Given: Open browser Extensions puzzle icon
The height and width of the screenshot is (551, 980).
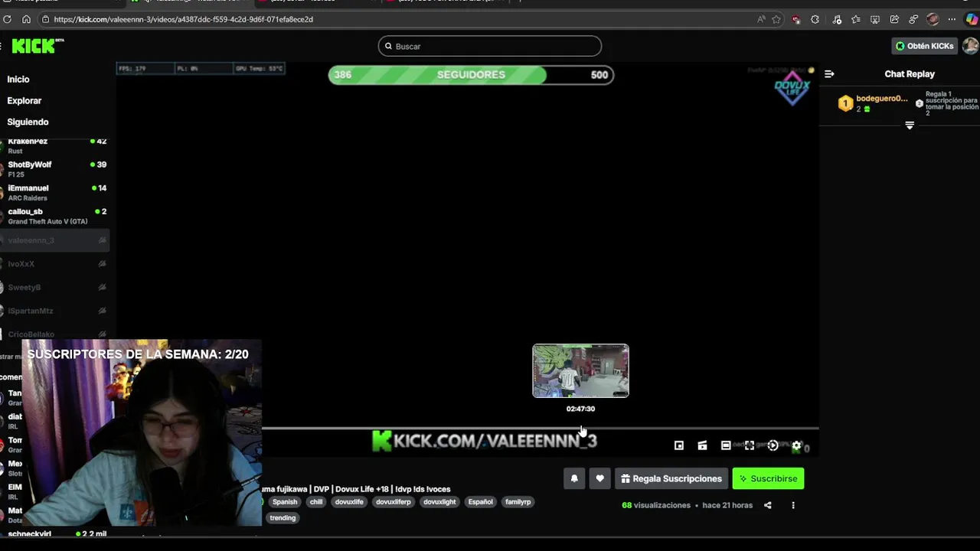Looking at the screenshot, I should pyautogui.click(x=815, y=19).
